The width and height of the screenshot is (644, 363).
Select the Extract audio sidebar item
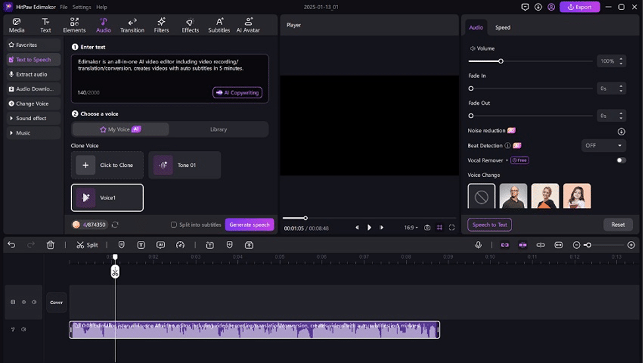(x=33, y=75)
